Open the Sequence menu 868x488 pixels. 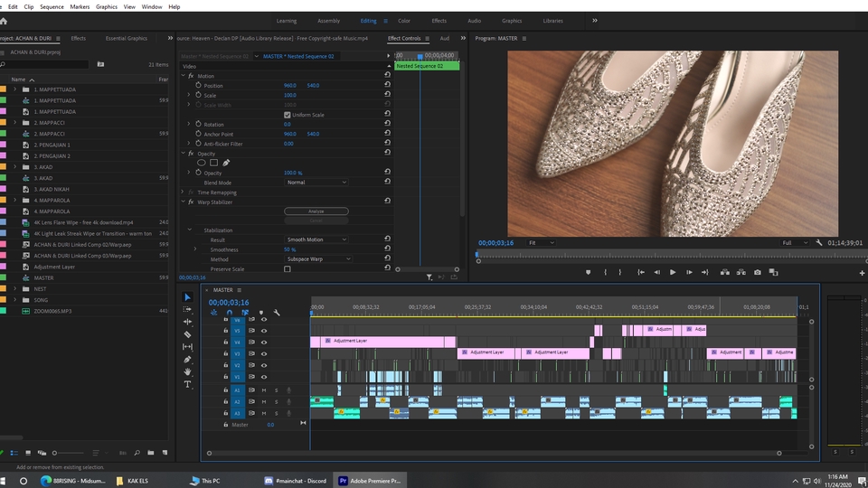[x=52, y=6]
